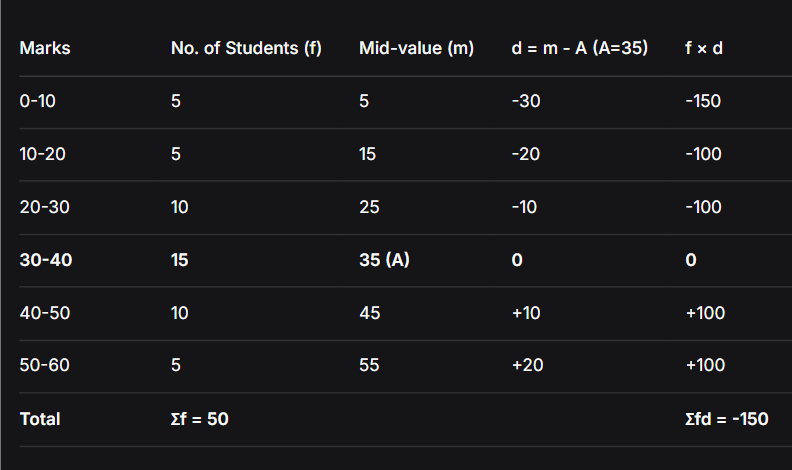Select the "f × d" column header

tap(704, 49)
